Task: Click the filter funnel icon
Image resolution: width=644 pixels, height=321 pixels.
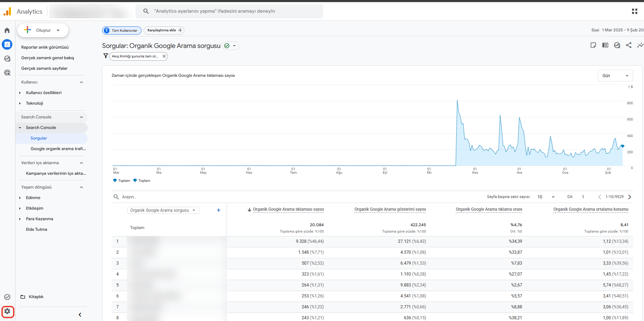Action: tap(106, 56)
